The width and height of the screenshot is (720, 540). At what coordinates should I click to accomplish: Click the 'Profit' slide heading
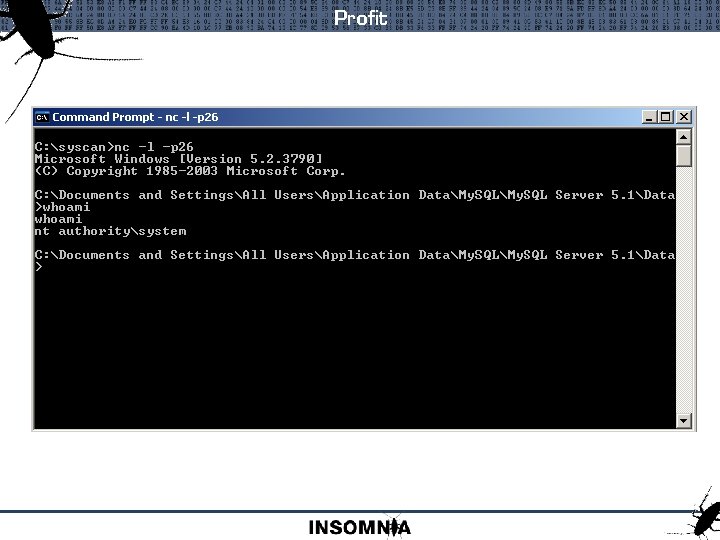coord(360,18)
